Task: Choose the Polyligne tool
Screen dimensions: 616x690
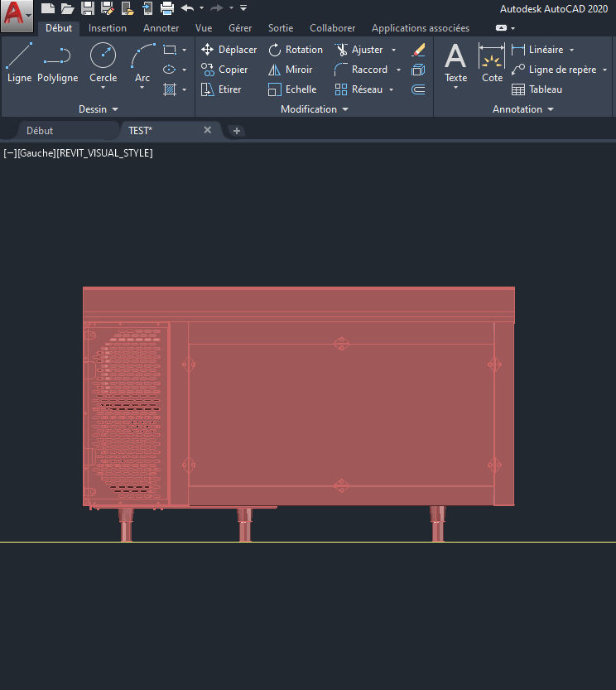Action: 57,63
